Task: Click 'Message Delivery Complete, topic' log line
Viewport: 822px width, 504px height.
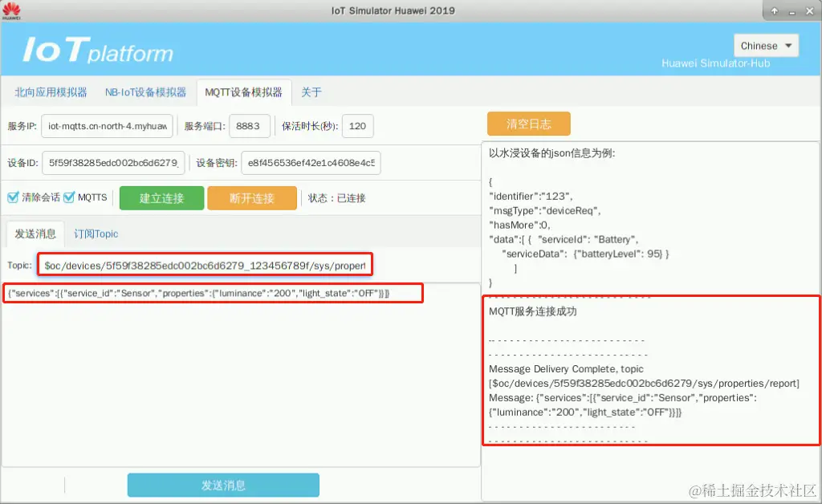Action: point(566,369)
